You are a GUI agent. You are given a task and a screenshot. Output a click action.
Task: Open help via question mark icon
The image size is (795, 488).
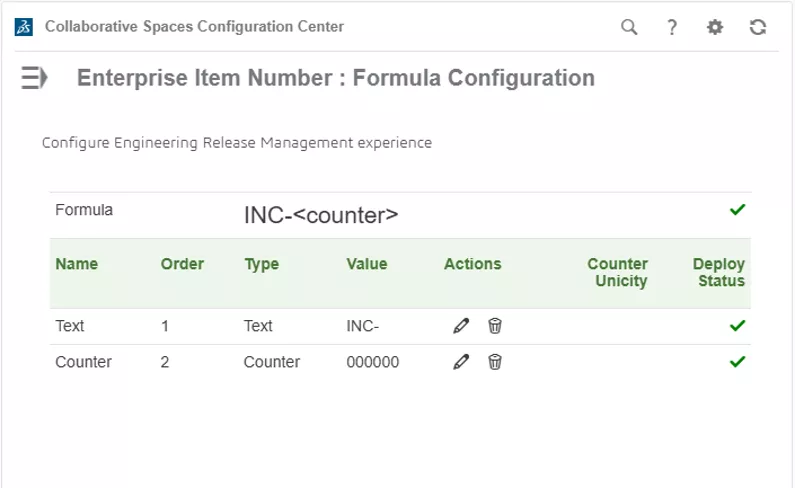[672, 27]
